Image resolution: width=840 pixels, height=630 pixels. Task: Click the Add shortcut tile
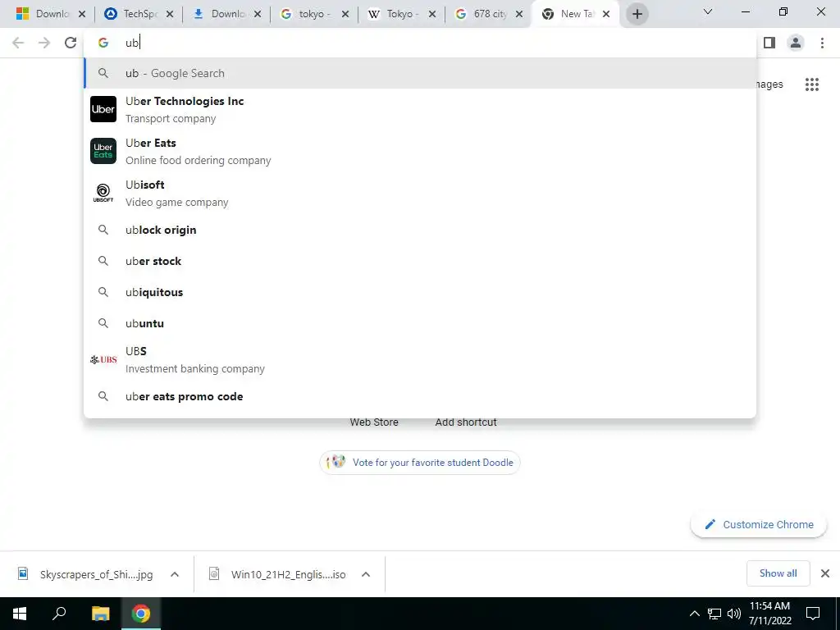click(466, 422)
